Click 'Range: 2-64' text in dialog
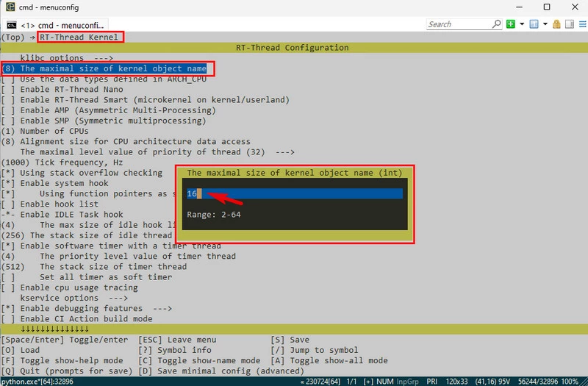This screenshot has height=386, width=588. coord(214,215)
